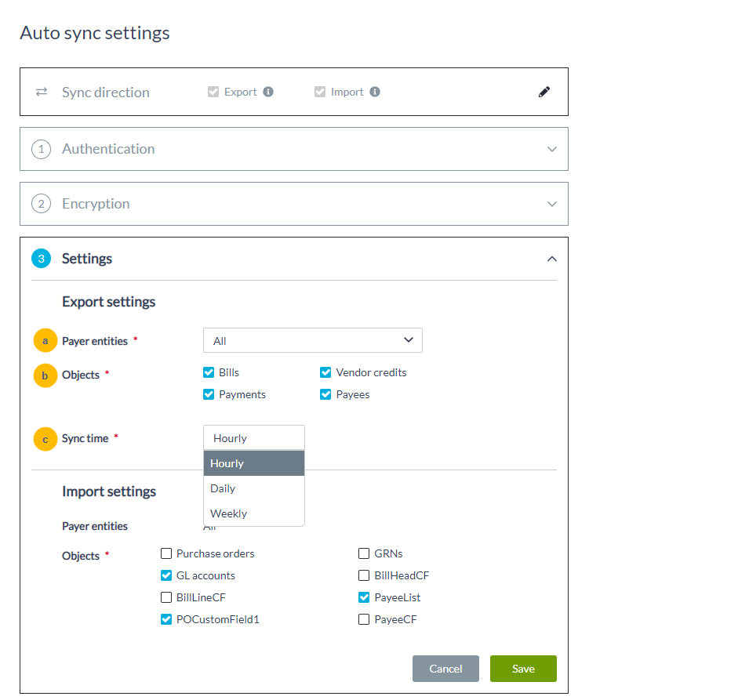
Task: Uncheck the Payees export checkbox
Action: coord(325,394)
